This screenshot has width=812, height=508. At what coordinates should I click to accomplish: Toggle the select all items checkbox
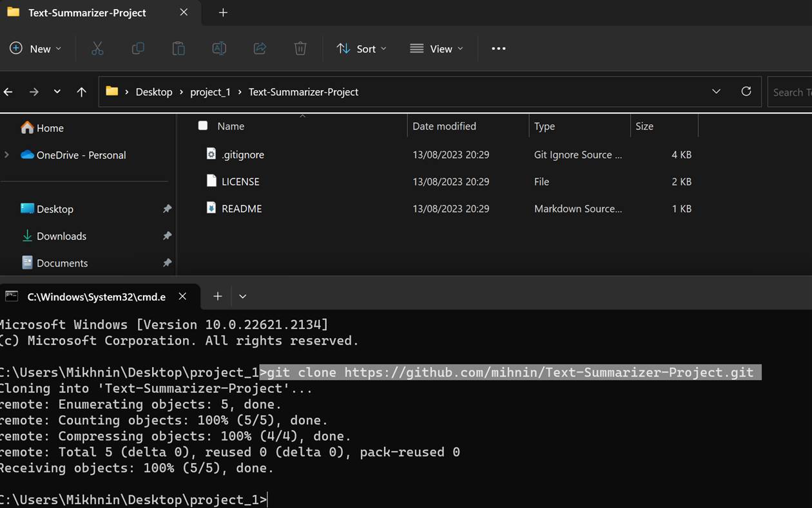pos(203,126)
